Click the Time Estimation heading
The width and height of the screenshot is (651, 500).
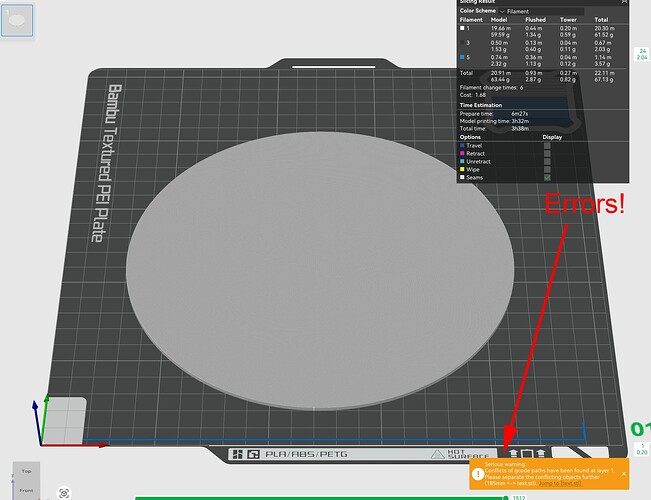click(x=481, y=105)
